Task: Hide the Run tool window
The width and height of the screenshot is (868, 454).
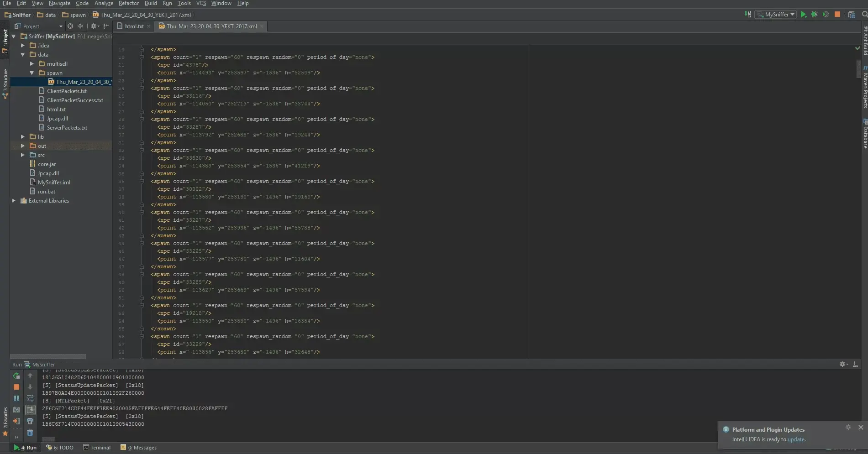Action: coord(855,364)
